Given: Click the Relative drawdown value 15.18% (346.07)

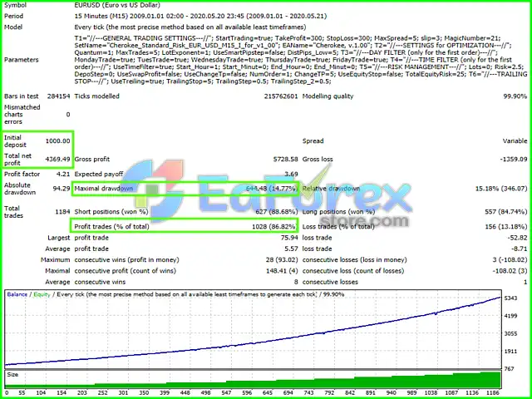Looking at the screenshot, I should pos(501,189).
